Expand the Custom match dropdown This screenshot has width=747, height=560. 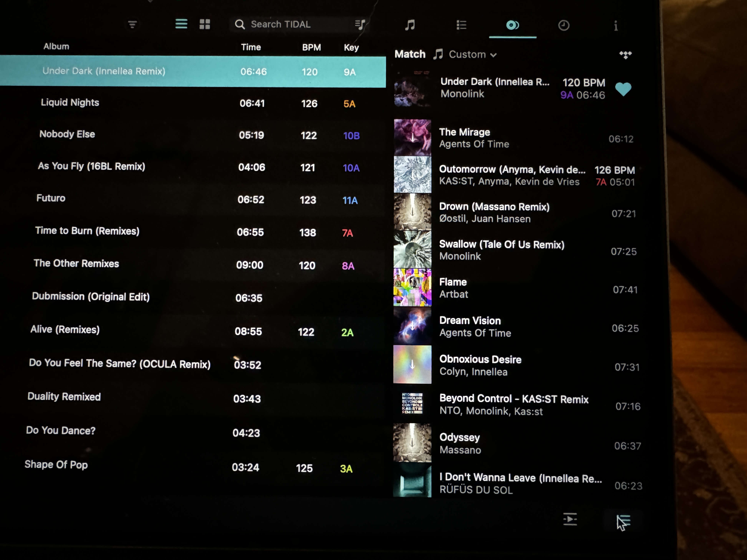(472, 54)
